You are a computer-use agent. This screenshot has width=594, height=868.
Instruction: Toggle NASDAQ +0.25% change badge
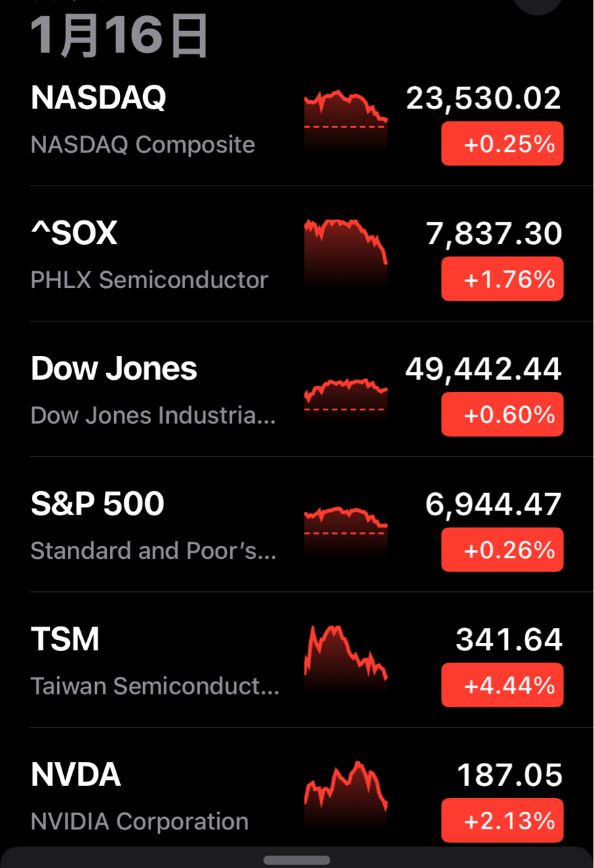[502, 144]
